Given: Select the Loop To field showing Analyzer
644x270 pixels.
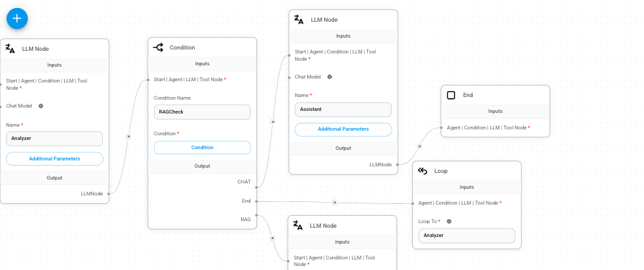Looking at the screenshot, I should click(466, 235).
